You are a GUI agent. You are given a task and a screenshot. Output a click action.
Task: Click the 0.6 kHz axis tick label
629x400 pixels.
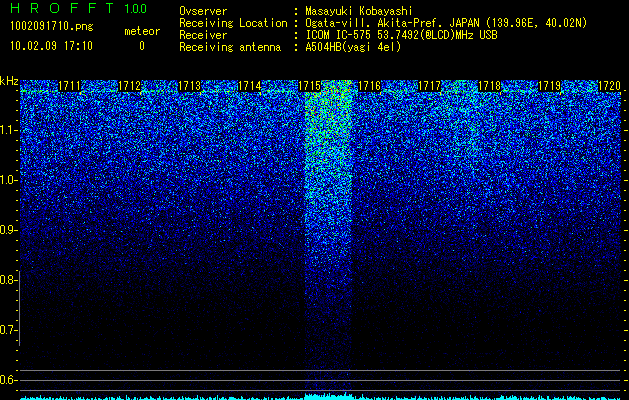click(8, 380)
